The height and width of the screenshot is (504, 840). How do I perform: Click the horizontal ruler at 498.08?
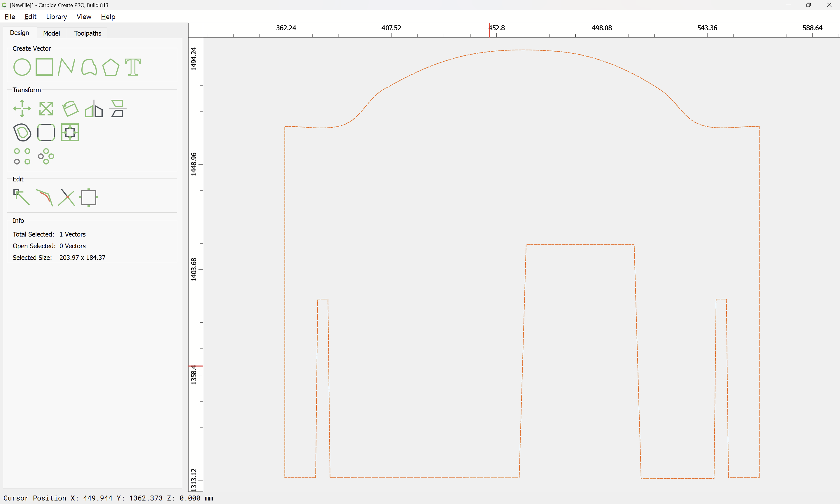[602, 28]
